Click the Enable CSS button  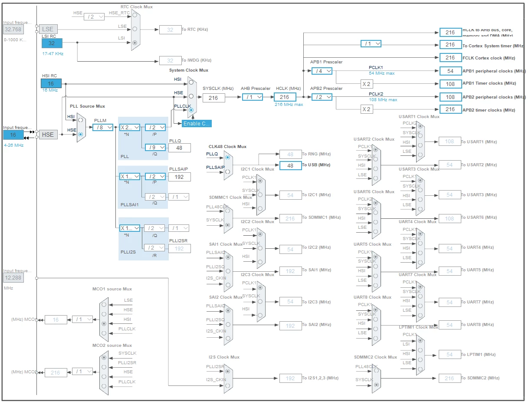(197, 124)
